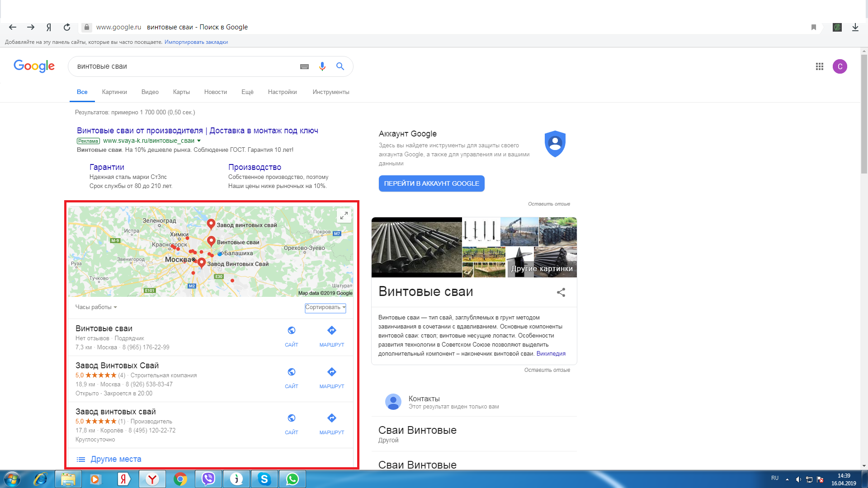
Task: Click Оставить отзыв under account card
Action: point(549,204)
